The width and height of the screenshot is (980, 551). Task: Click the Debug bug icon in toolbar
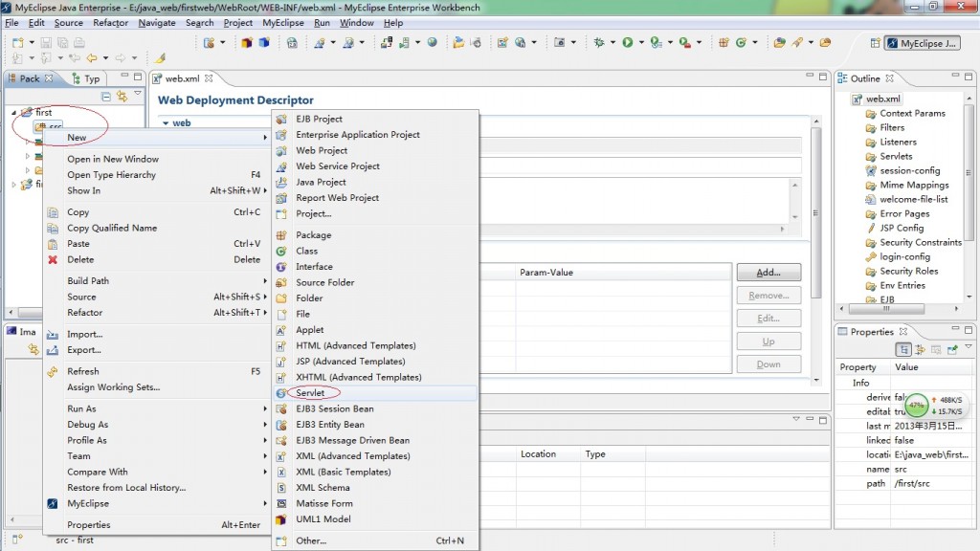(599, 43)
